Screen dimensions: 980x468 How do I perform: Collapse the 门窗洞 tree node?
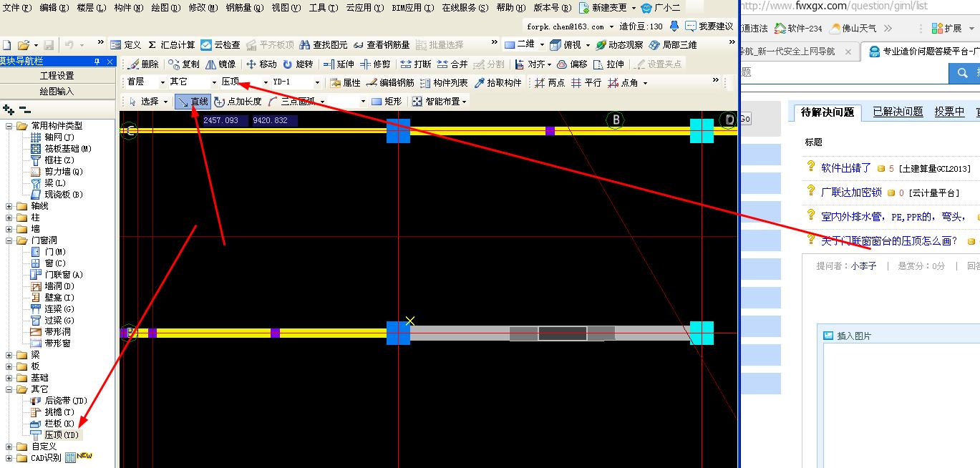pos(9,240)
